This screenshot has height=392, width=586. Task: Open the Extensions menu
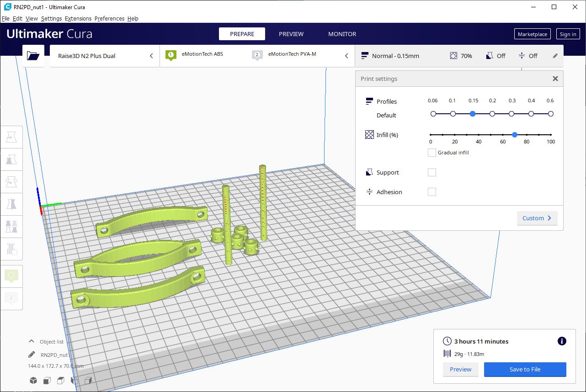coord(78,19)
